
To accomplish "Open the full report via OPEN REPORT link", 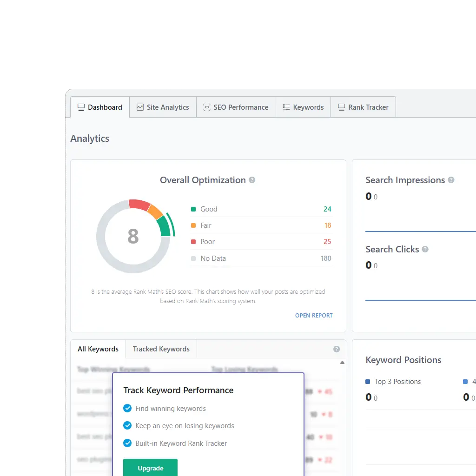I will tap(314, 315).
